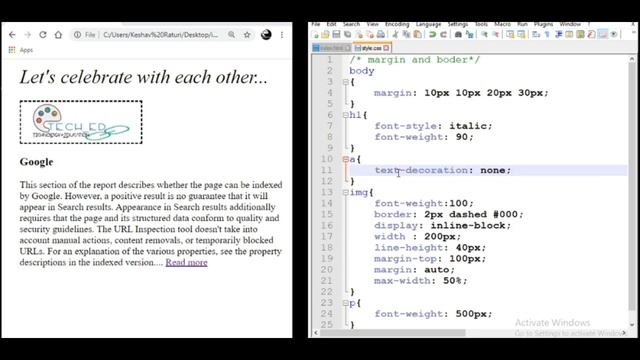Image resolution: width=640 pixels, height=360 pixels.
Task: Collapse the img block fold marker on line 13
Action: pyautogui.click(x=345, y=192)
